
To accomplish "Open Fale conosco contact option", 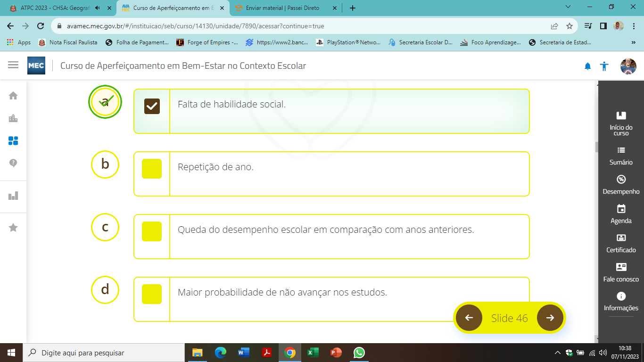I will point(621,272).
